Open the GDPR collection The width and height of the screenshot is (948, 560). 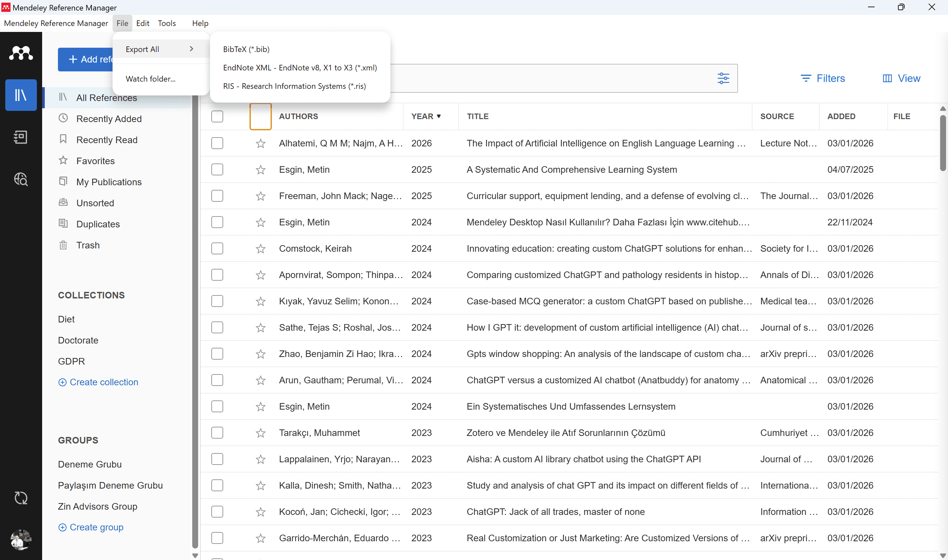click(71, 361)
